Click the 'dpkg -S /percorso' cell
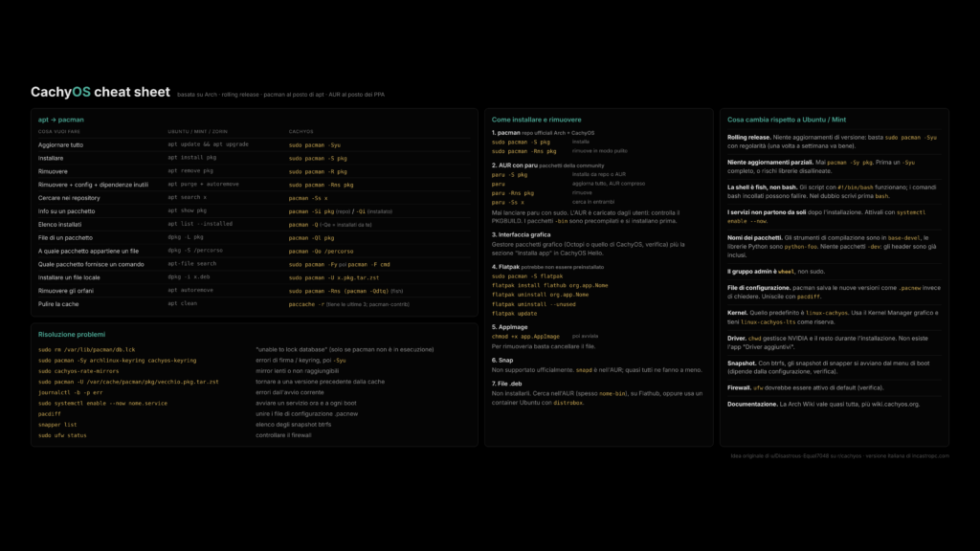The width and height of the screenshot is (980, 551). (195, 251)
